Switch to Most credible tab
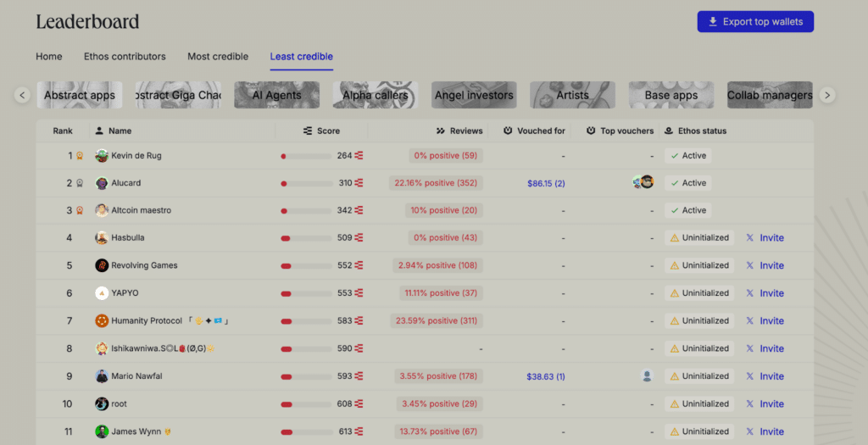This screenshot has width=868, height=445. coord(218,57)
